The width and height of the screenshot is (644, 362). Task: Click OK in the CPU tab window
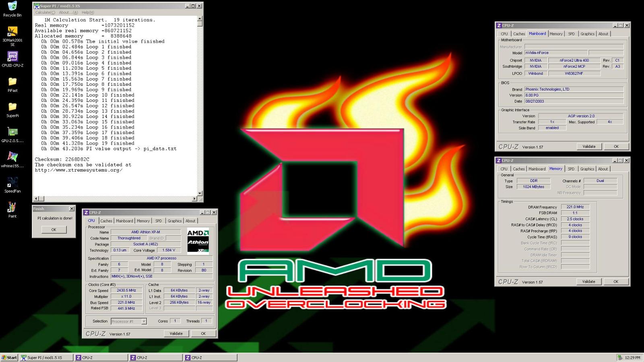[x=203, y=333]
